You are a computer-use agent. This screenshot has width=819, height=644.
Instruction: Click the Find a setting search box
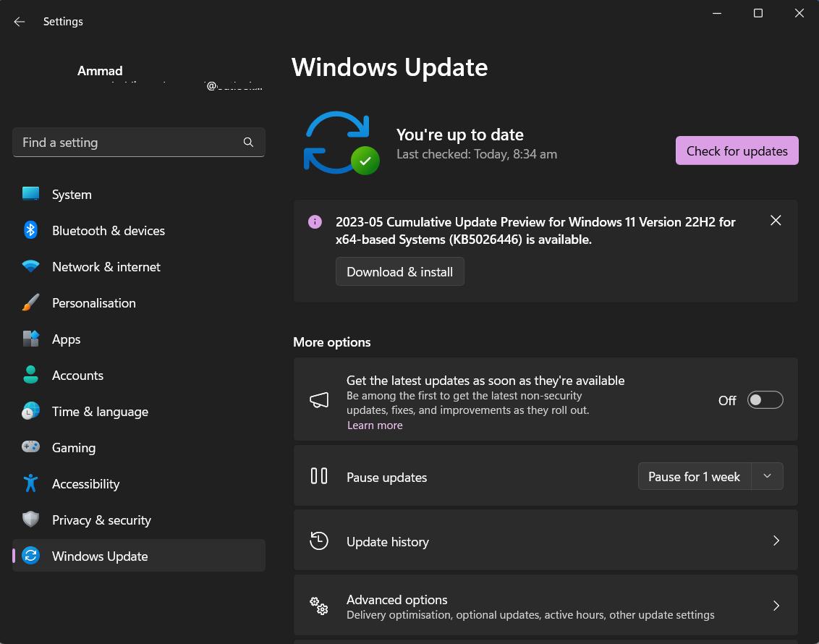click(139, 142)
